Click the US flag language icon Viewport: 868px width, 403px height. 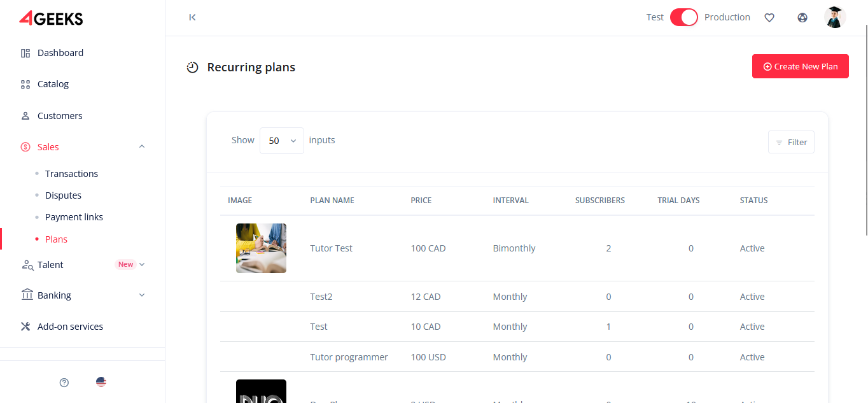pyautogui.click(x=101, y=383)
